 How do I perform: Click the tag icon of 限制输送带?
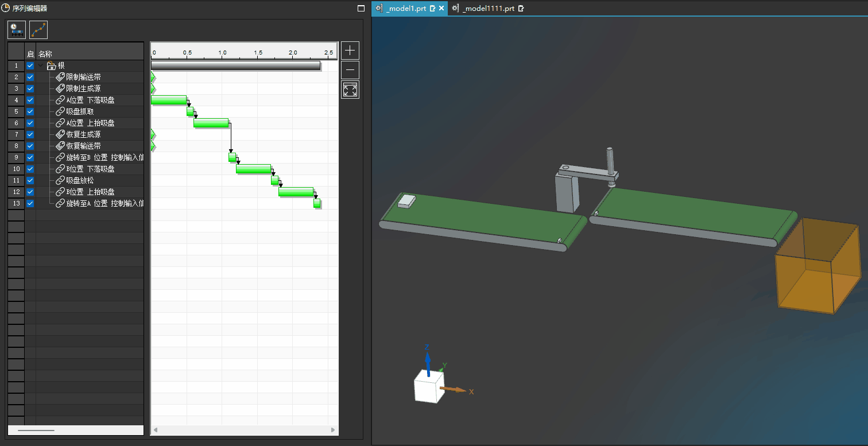pos(60,77)
